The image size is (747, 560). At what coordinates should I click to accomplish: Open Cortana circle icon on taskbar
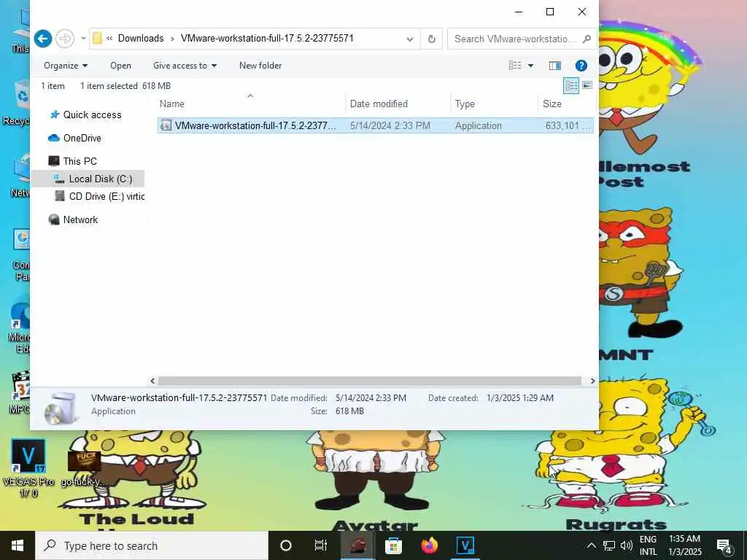286,545
